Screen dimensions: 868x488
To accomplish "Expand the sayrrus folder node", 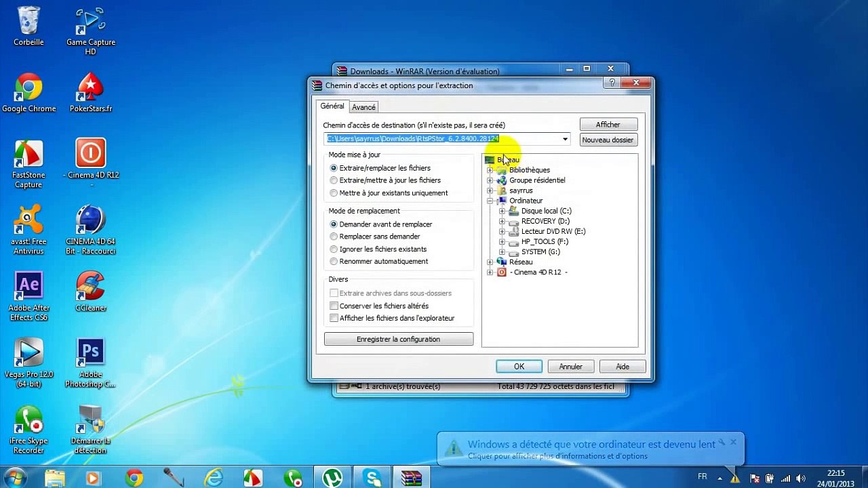I will pyautogui.click(x=490, y=190).
